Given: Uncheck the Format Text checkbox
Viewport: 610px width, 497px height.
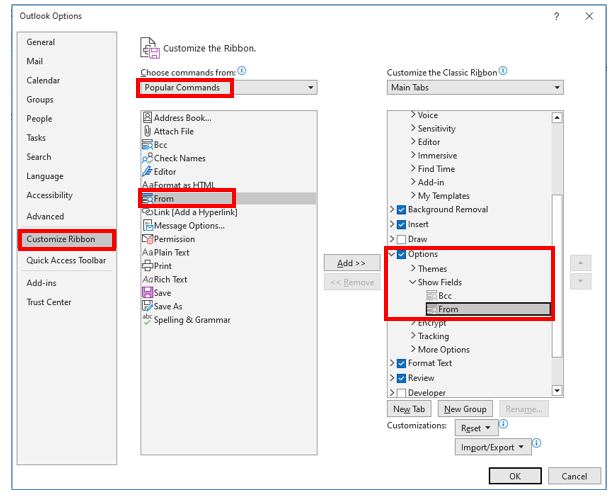Looking at the screenshot, I should 401,364.
